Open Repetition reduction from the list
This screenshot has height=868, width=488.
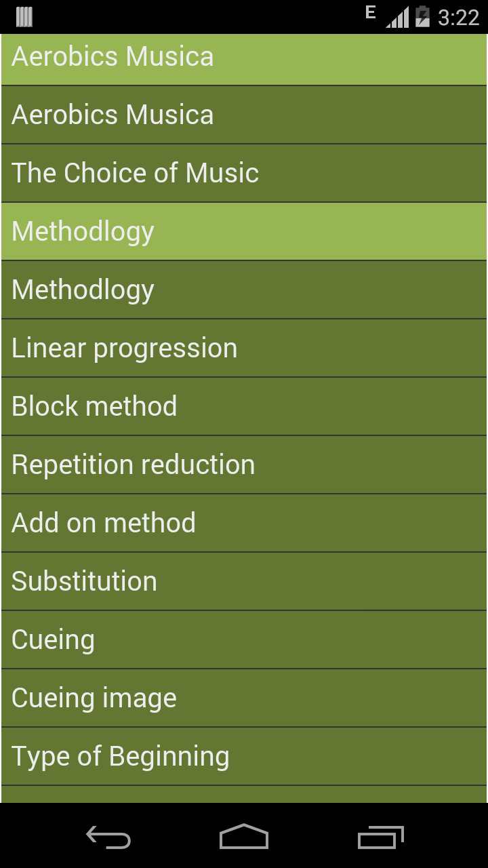244,465
